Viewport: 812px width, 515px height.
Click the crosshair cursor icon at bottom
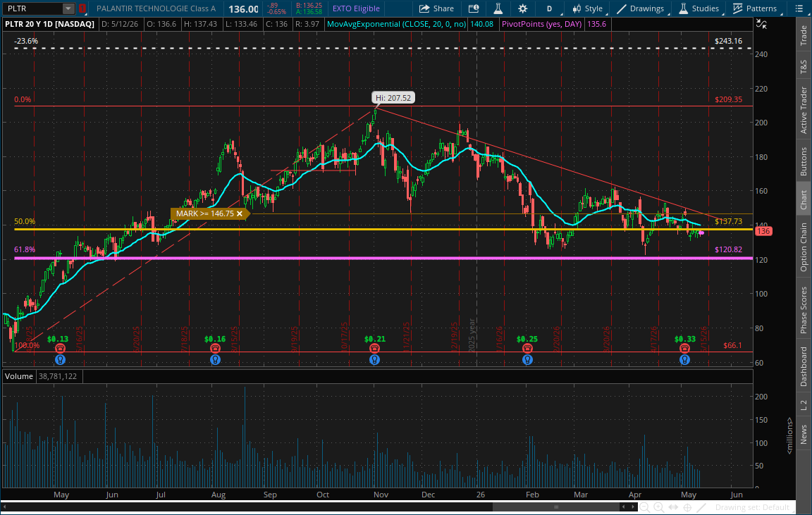click(x=687, y=508)
